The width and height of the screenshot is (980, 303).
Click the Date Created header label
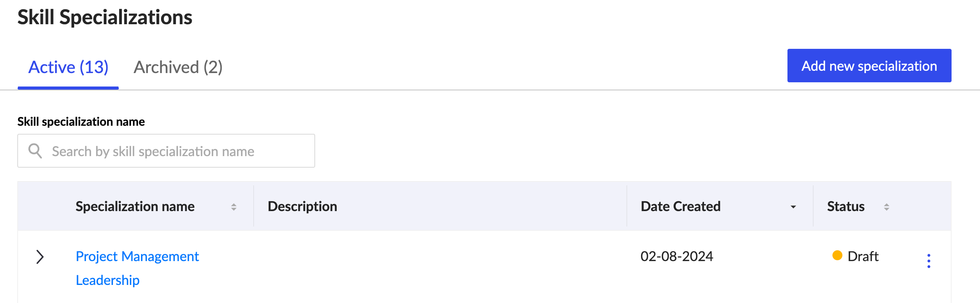click(x=681, y=206)
